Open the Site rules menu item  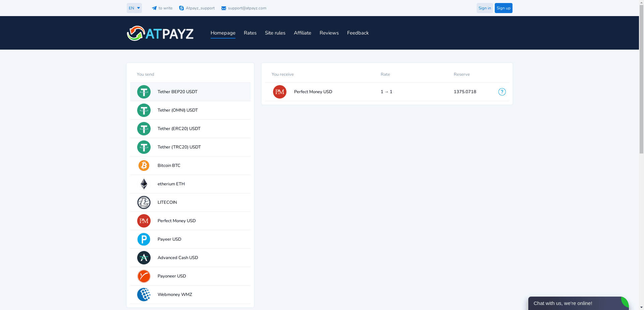coord(275,33)
